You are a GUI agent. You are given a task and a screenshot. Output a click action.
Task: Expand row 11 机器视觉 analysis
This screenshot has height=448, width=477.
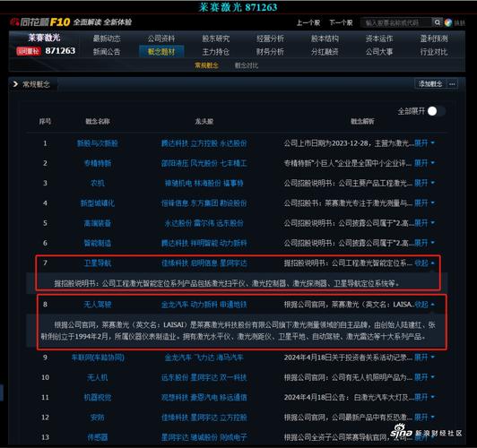coord(424,397)
